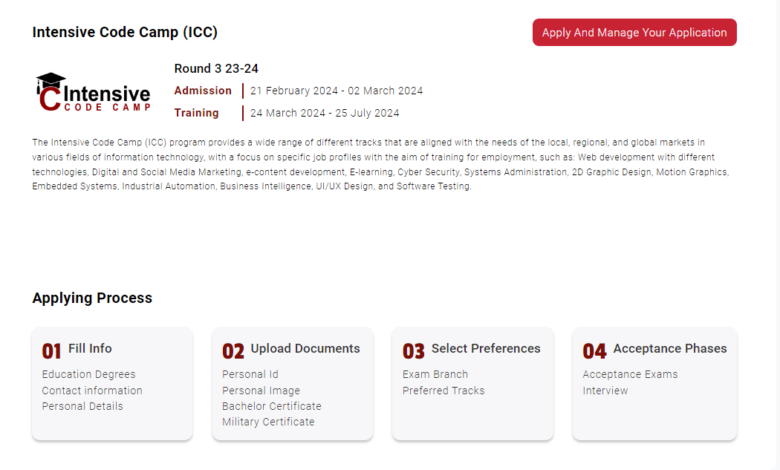
Task: Click the Acceptance Phases card title
Action: click(x=670, y=348)
